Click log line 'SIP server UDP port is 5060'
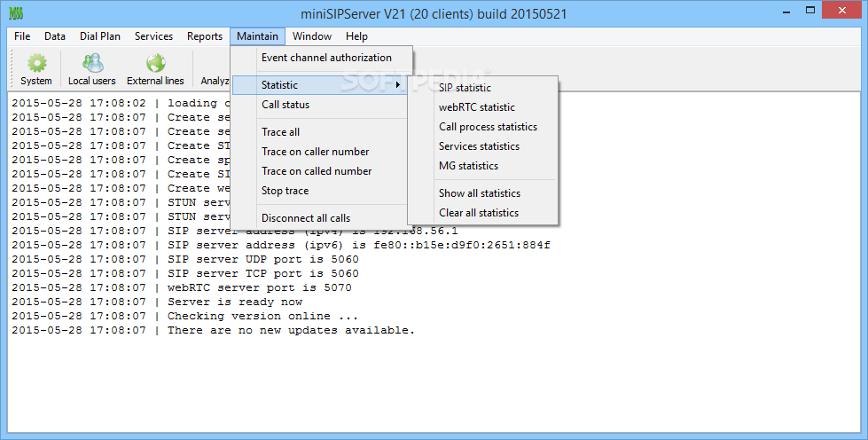This screenshot has width=868, height=440. [x=185, y=259]
